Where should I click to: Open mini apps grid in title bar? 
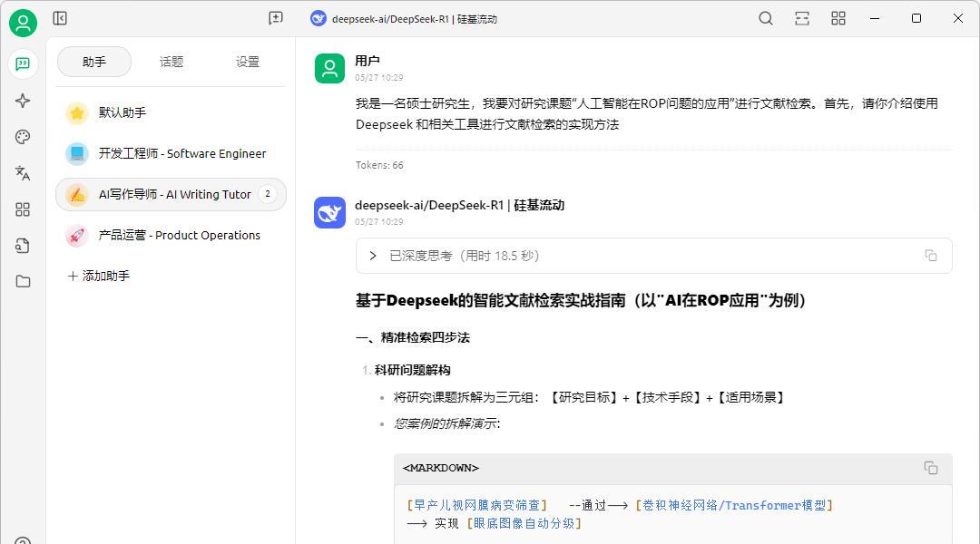pyautogui.click(x=838, y=18)
